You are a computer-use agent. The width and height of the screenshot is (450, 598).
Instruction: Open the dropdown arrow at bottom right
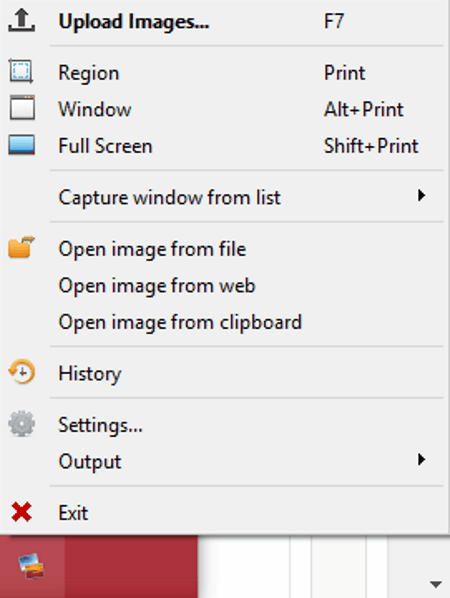pyautogui.click(x=436, y=584)
